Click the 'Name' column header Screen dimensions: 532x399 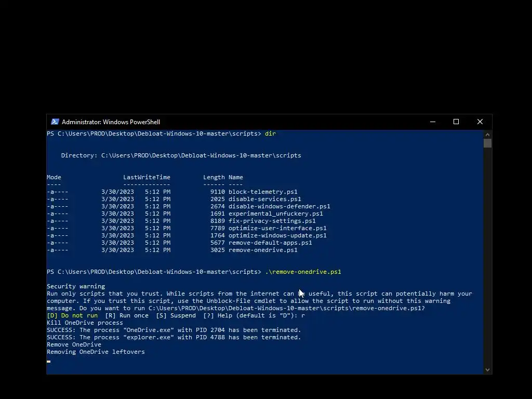(x=236, y=177)
